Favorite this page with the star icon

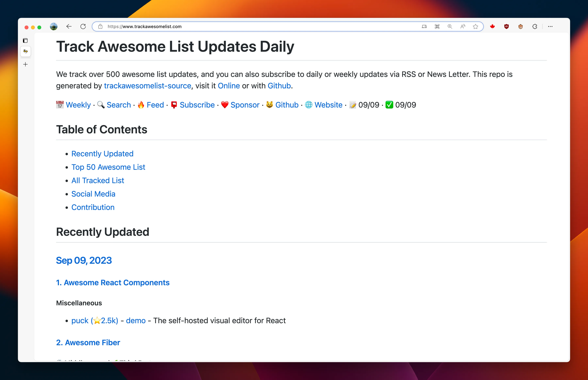[x=475, y=26]
